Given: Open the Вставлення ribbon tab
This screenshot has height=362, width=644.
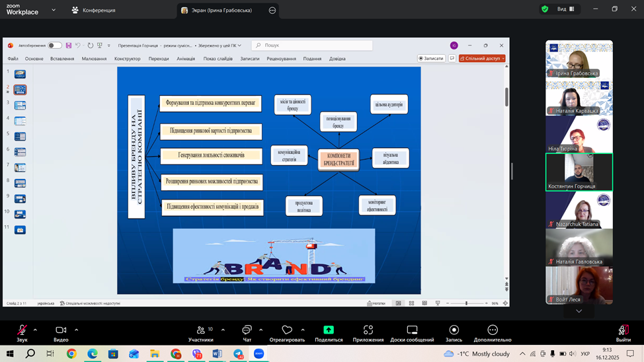Looking at the screenshot, I should [x=62, y=59].
